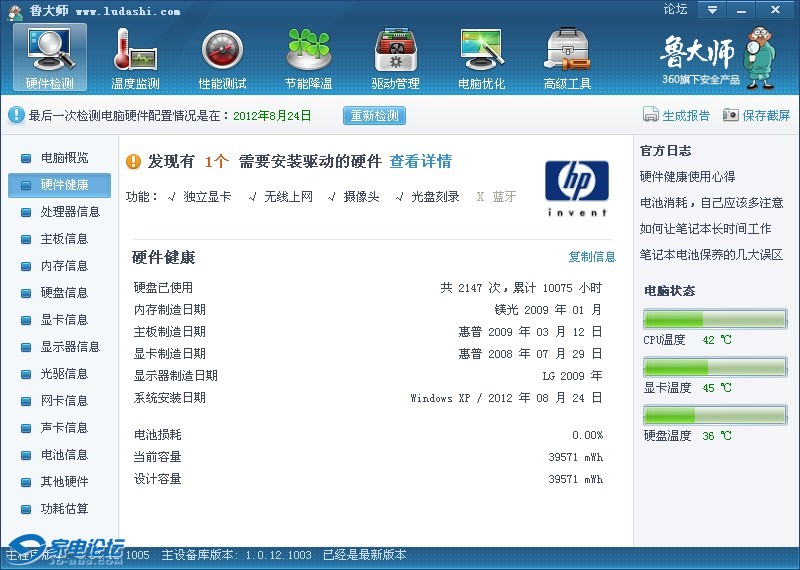Open the 高级工具 toolbox

tap(567, 58)
